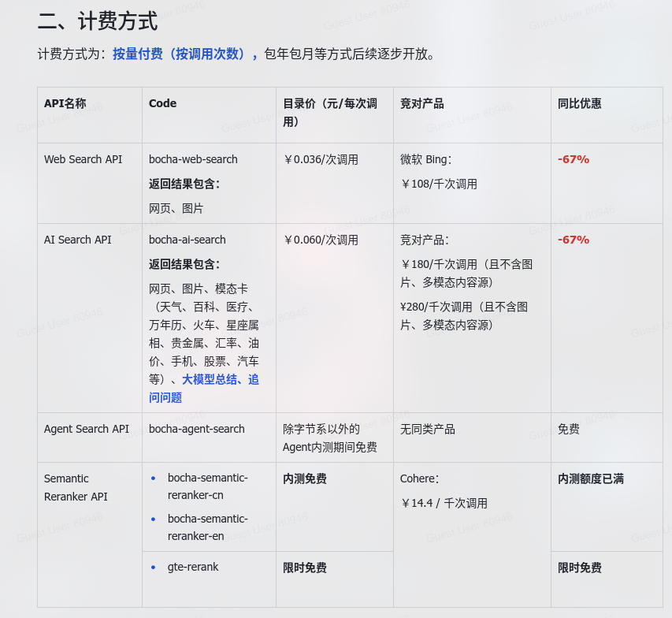Click the Cohere competitor label
Image resolution: width=672 pixels, height=618 pixels.
click(419, 478)
